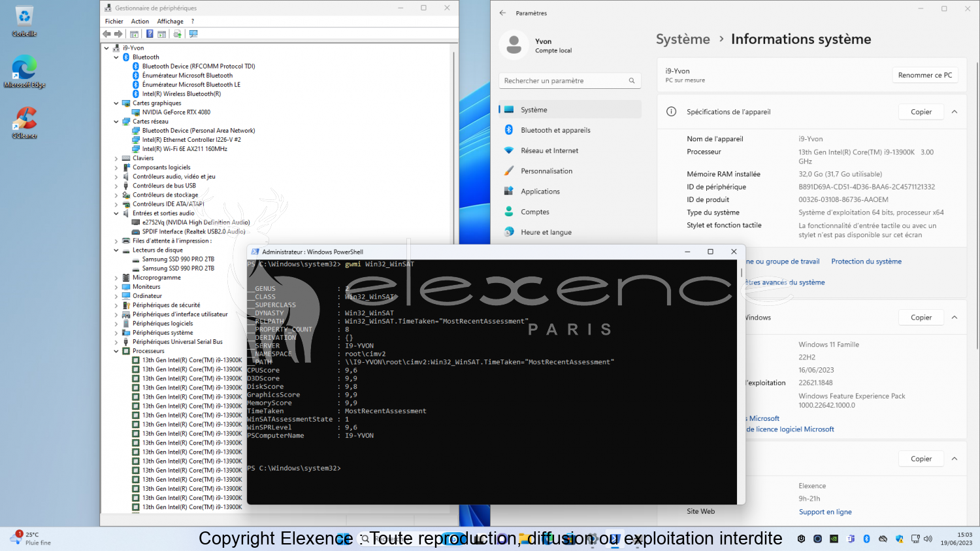Screen dimensions: 980x551
Task: Open Heure et langue settings page
Action: click(x=570, y=232)
